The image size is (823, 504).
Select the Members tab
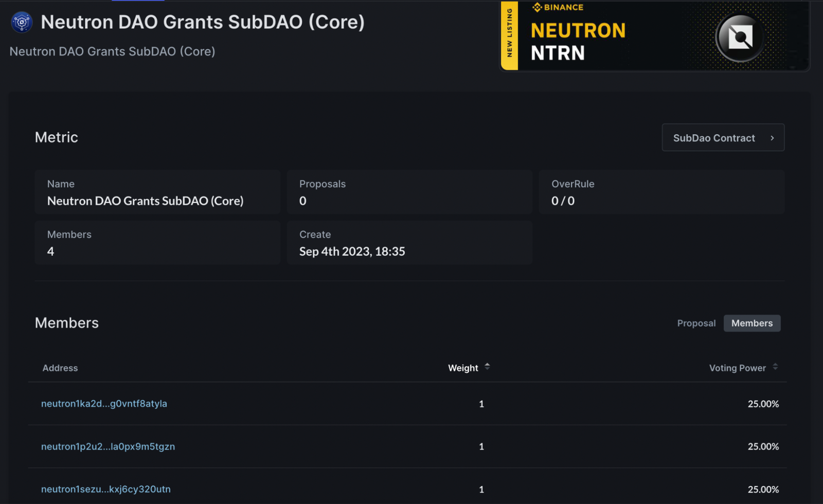[752, 323]
